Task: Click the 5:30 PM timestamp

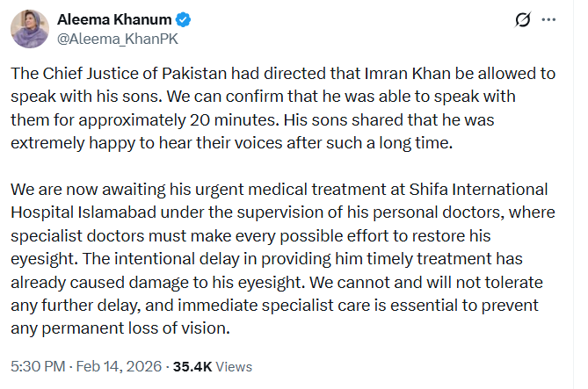Action: point(35,366)
